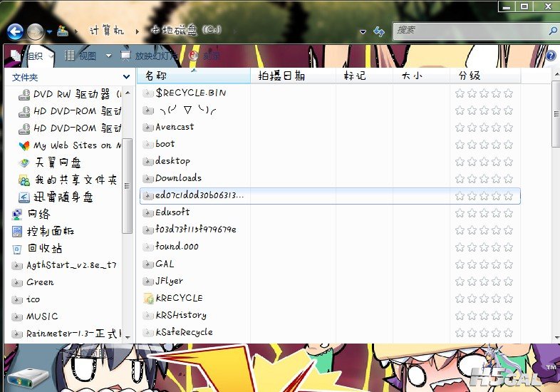560x392 pixels.
Task: Sort by 标记 column header
Action: click(364, 76)
